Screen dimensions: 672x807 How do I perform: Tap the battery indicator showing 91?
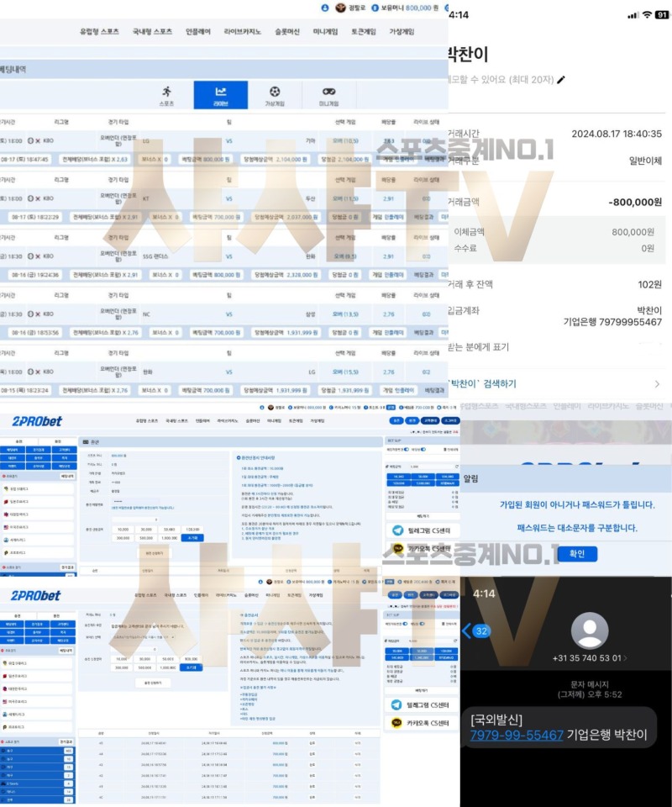(x=661, y=15)
